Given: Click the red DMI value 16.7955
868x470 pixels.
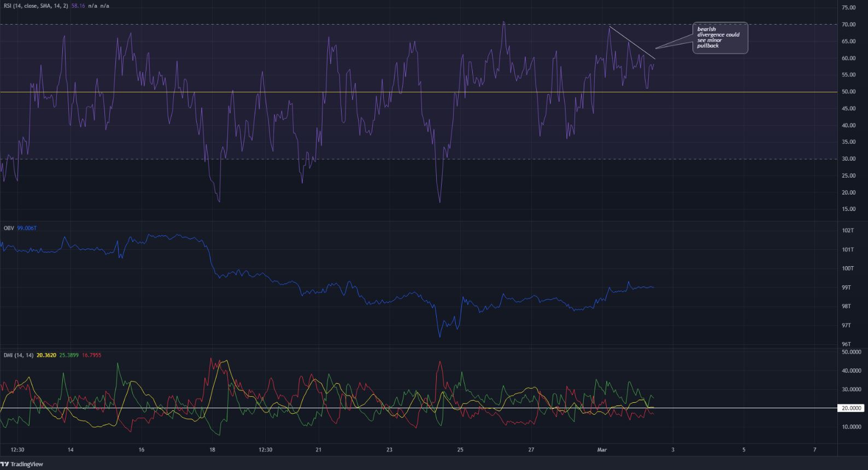Looking at the screenshot, I should point(91,355).
